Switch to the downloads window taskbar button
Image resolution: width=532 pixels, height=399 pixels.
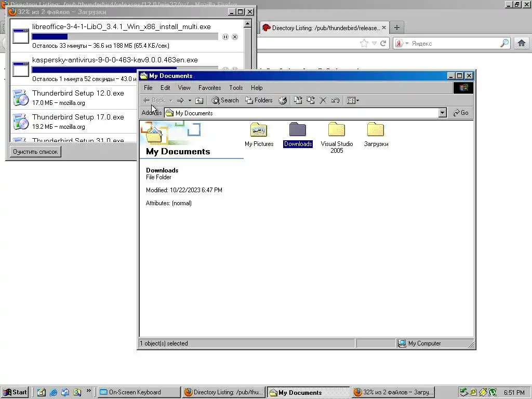click(x=393, y=392)
